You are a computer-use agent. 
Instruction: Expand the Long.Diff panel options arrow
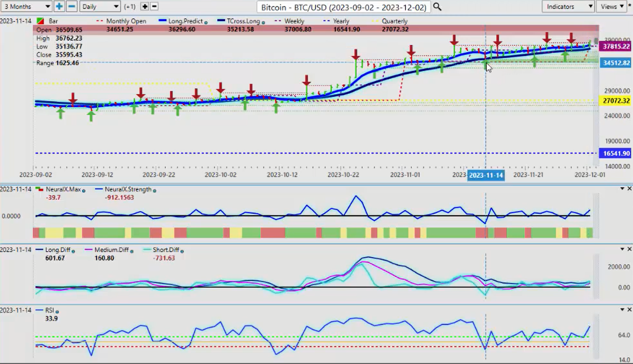(x=622, y=249)
